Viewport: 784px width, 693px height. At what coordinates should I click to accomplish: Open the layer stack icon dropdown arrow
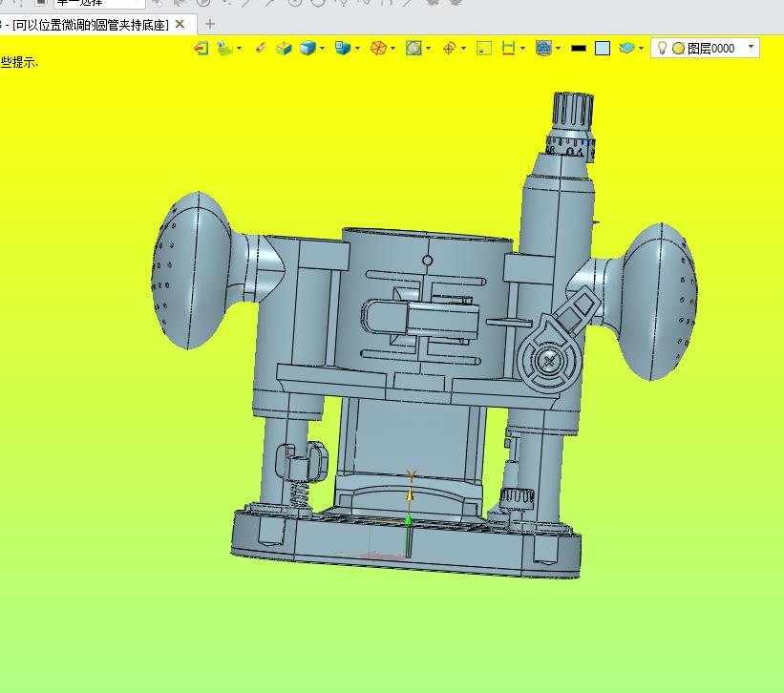coord(641,49)
